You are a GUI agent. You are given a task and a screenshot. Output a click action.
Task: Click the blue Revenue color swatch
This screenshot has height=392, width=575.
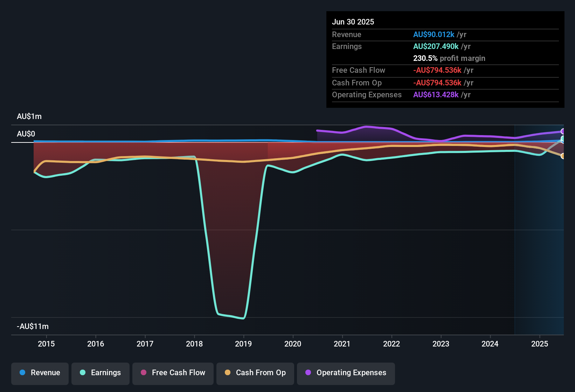pos(22,373)
